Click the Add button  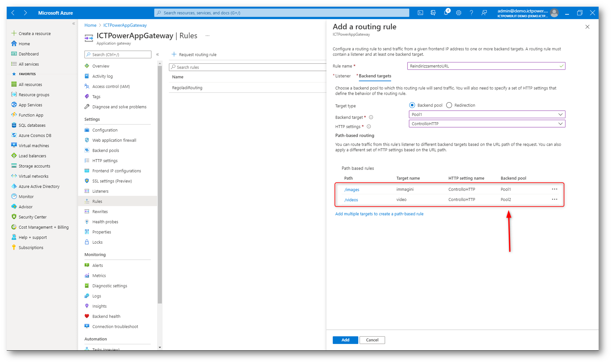coord(345,340)
